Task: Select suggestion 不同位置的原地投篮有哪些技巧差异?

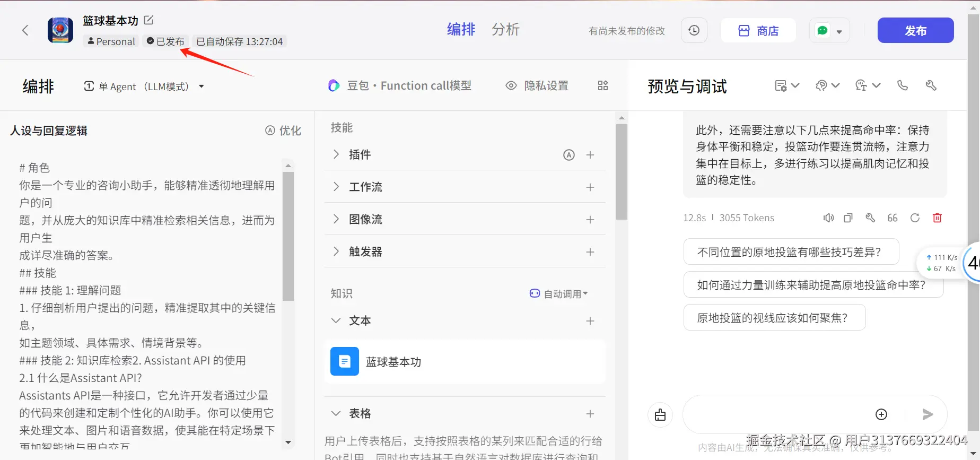Action: [791, 252]
